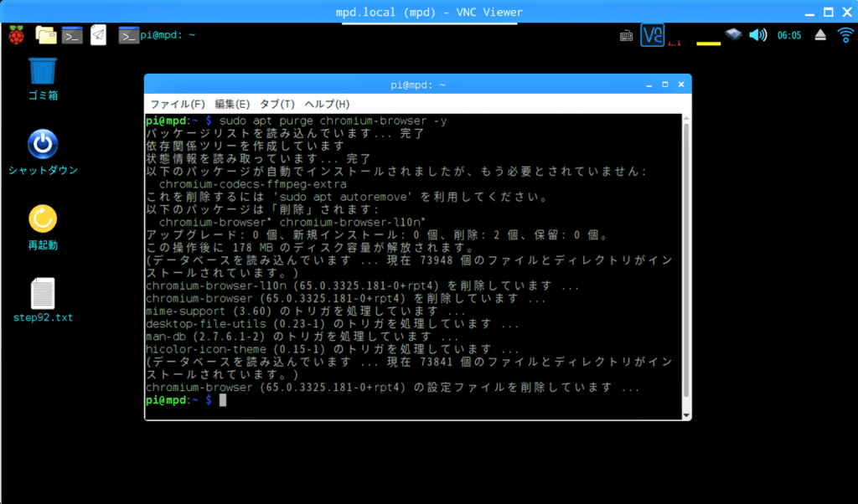Click the terminal scrollbar up arrow
The height and width of the screenshot is (504, 858).
[686, 118]
